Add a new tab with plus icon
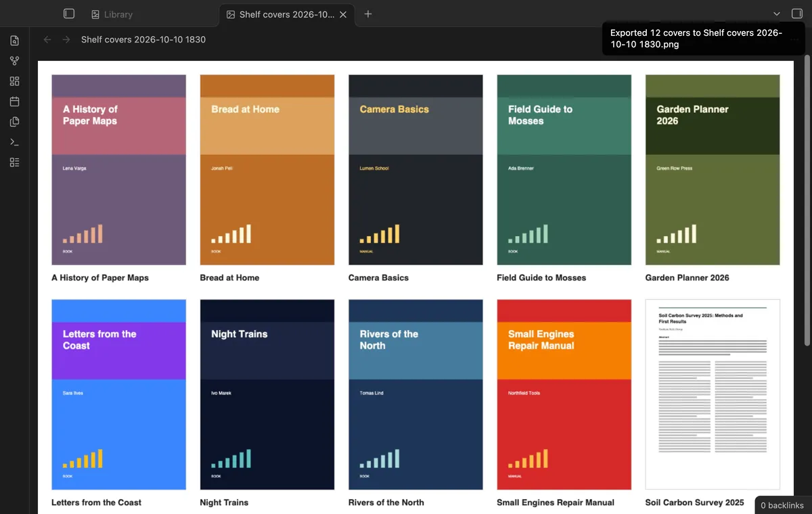The width and height of the screenshot is (812, 514). [368, 14]
